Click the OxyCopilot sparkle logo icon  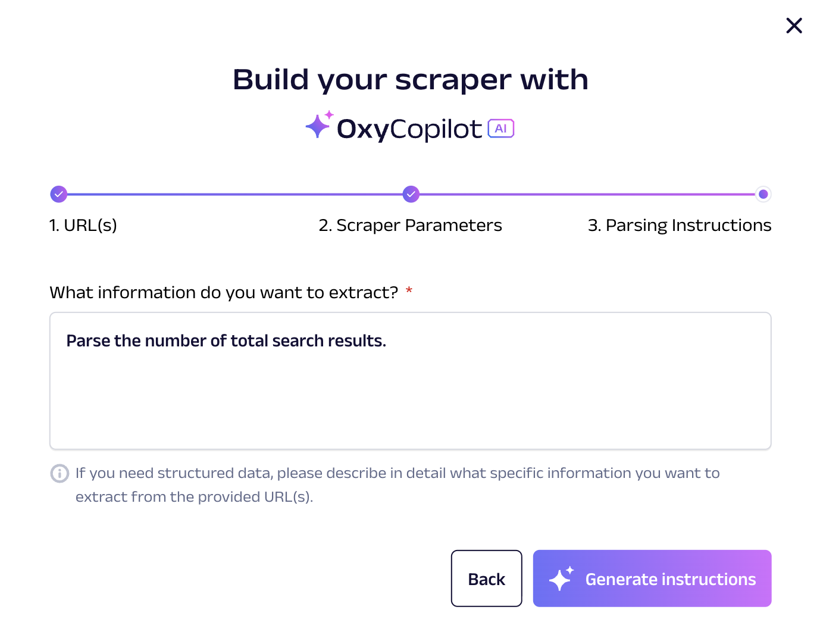click(x=319, y=125)
